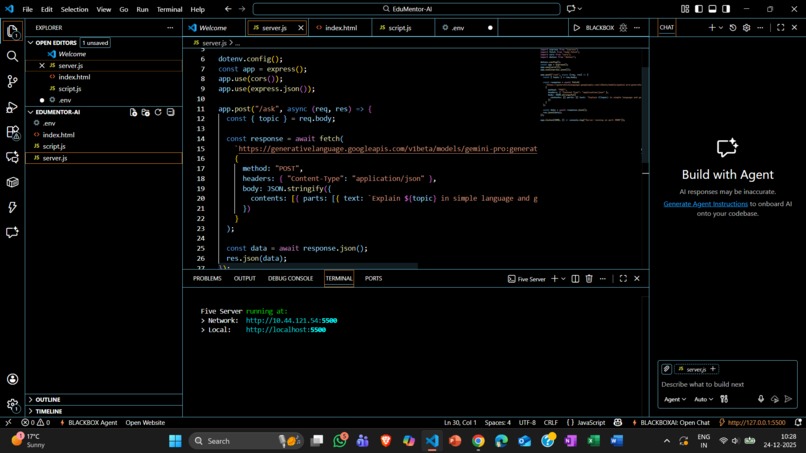Open the Manage gear in activity bar
Image resolution: width=806 pixels, height=453 pixels.
point(12,405)
